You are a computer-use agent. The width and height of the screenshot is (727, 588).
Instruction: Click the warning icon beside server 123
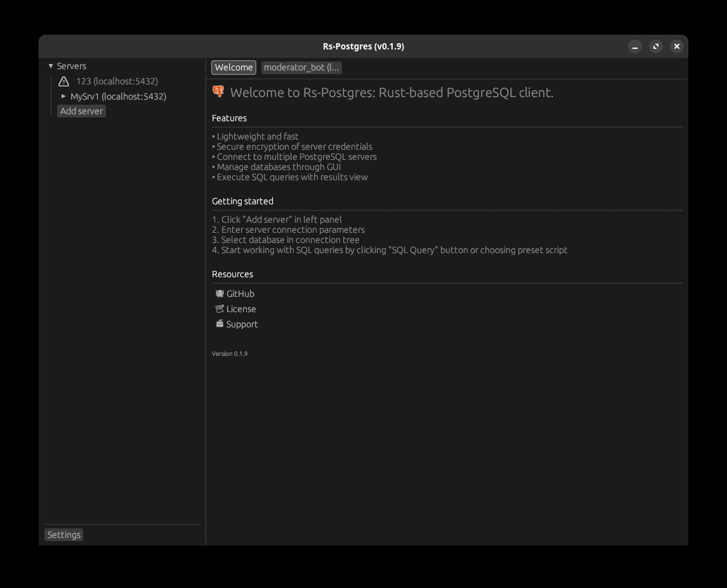63,81
